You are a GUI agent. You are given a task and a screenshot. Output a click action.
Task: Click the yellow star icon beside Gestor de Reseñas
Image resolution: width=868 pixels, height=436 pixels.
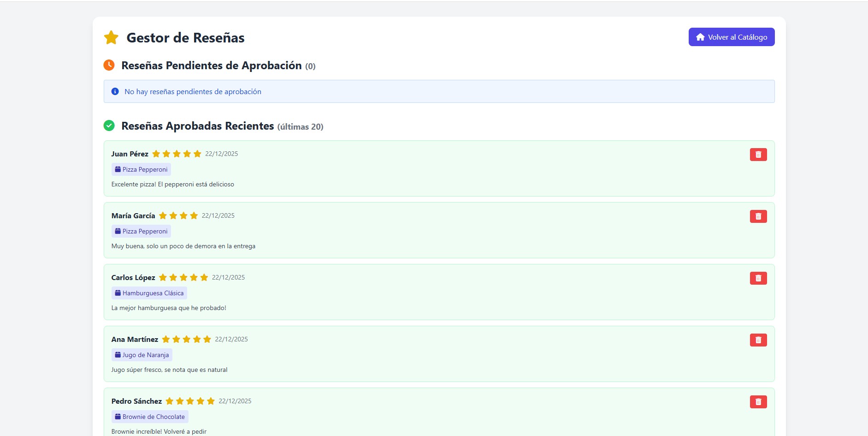pyautogui.click(x=111, y=37)
